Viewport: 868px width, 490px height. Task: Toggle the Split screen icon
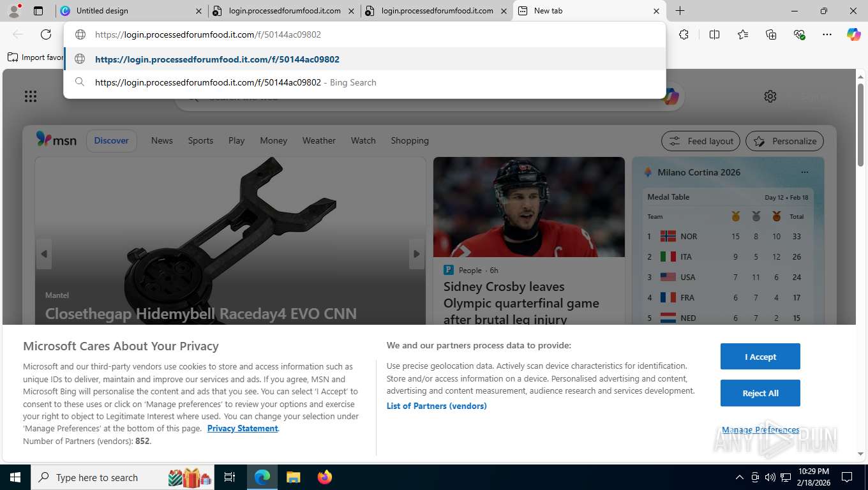[x=714, y=34]
